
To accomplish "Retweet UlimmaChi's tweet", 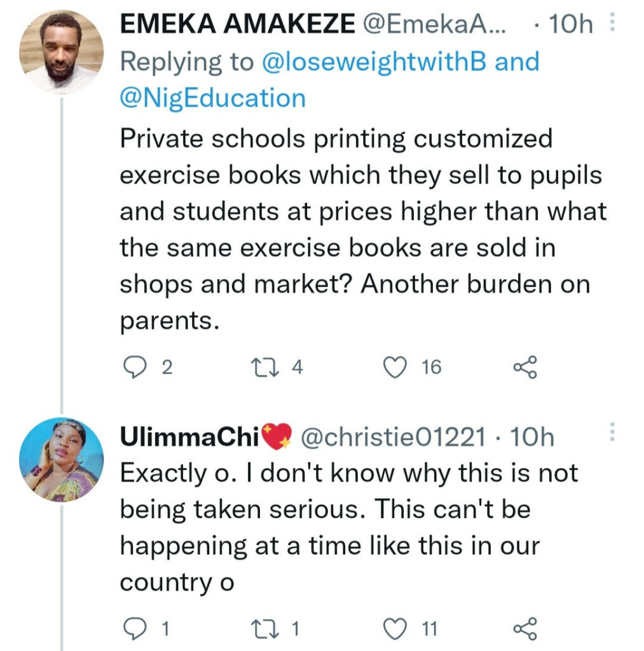I will (263, 629).
